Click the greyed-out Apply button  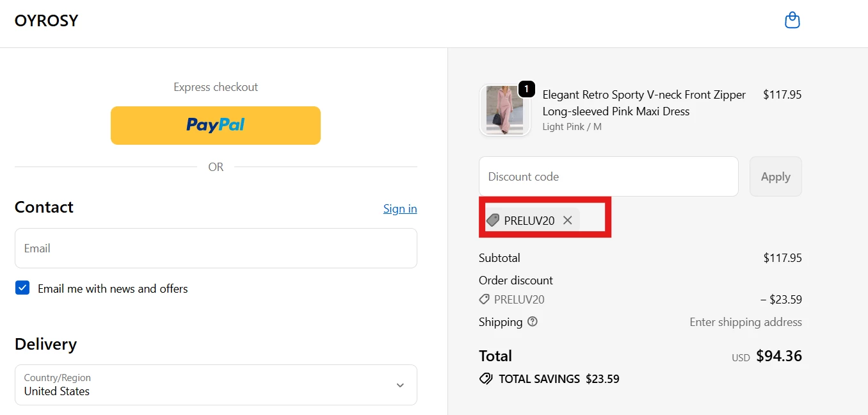[775, 176]
